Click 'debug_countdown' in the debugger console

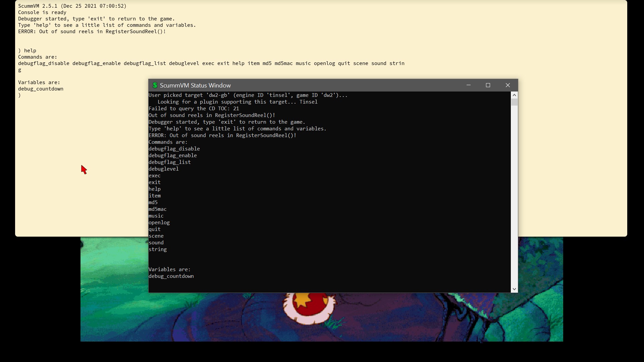41,89
